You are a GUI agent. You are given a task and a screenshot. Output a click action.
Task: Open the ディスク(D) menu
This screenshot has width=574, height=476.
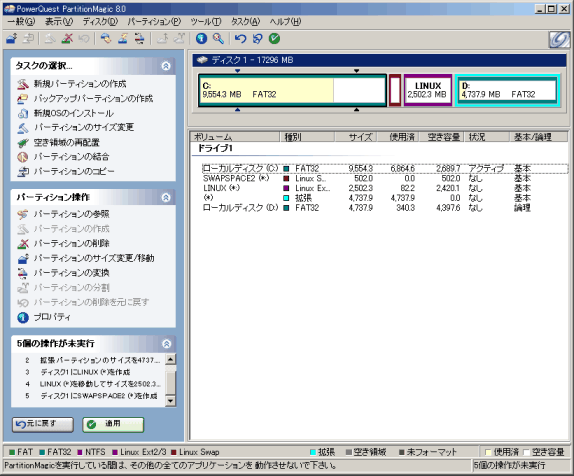[x=100, y=22]
